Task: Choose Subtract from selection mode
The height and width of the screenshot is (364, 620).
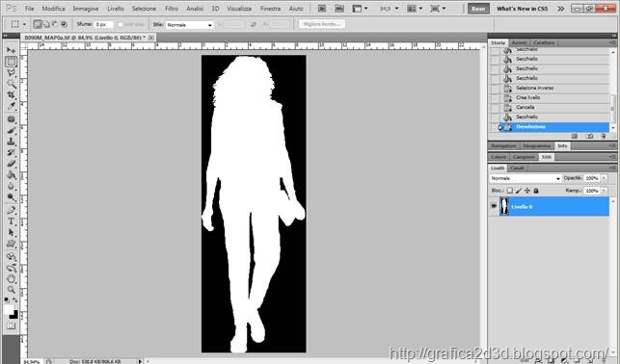Action: [x=55, y=24]
